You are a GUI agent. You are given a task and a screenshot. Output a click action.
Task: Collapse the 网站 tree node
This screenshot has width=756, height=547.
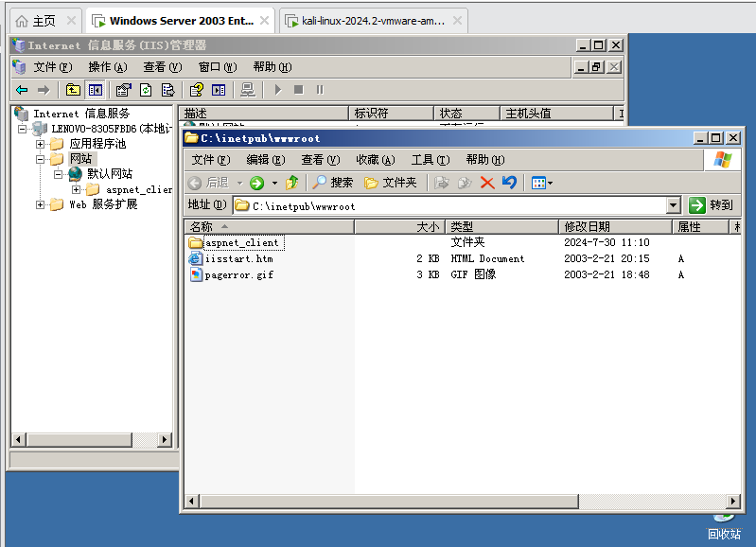(x=40, y=159)
